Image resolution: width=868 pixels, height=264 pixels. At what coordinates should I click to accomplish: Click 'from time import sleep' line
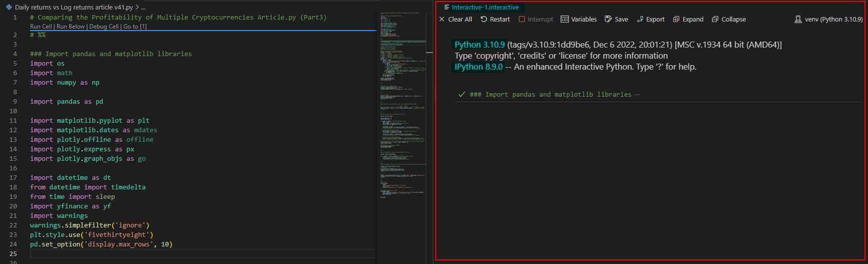[73, 196]
